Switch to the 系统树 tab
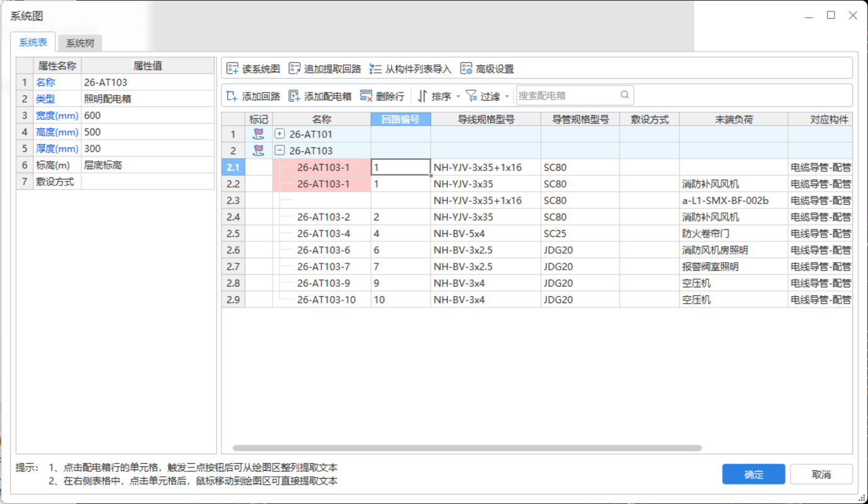Viewport: 868px width, 504px height. pyautogui.click(x=80, y=43)
